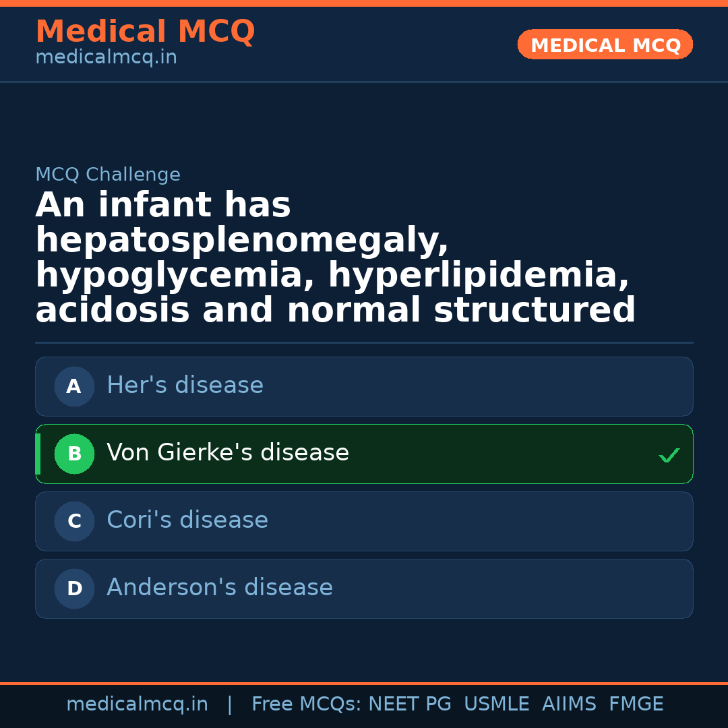Click the MCQ Challenge label
Image resolution: width=728 pixels, height=728 pixels.
pos(108,175)
